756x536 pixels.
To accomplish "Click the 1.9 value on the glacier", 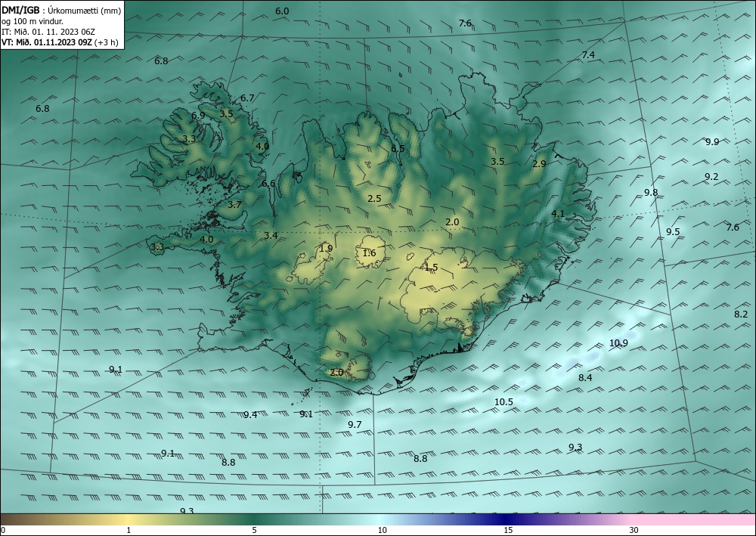I will [x=326, y=249].
